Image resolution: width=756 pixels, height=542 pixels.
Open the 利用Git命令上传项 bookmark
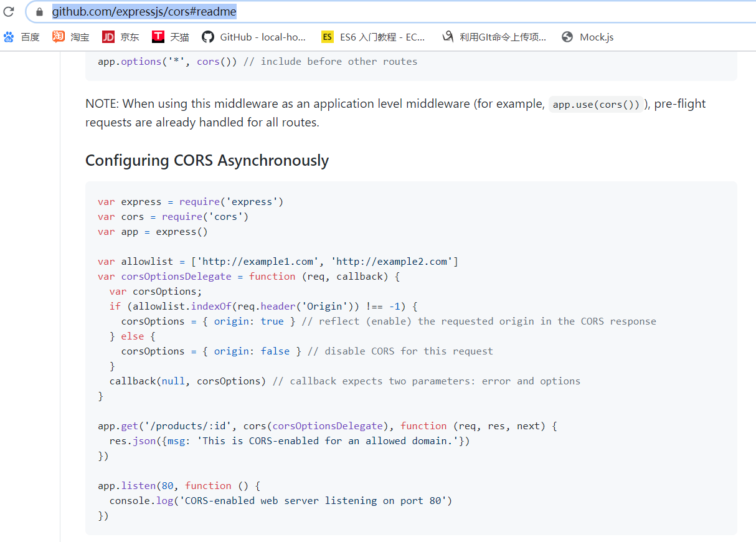(x=494, y=37)
